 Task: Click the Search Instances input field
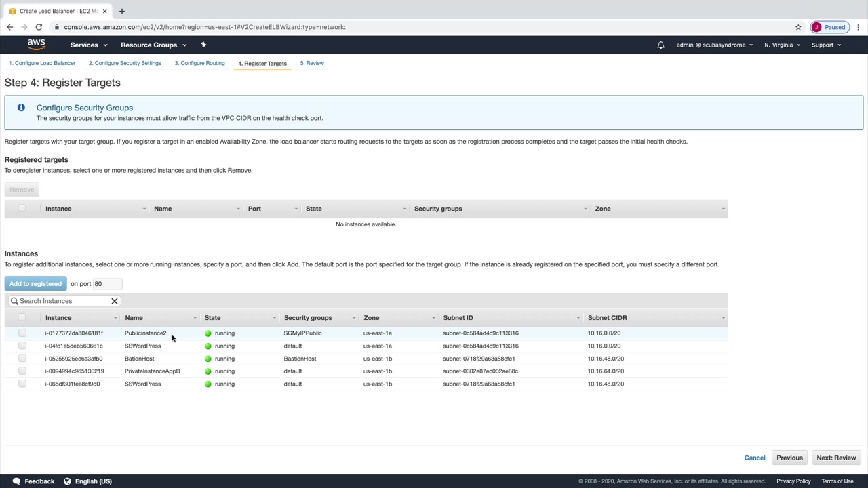(x=64, y=301)
